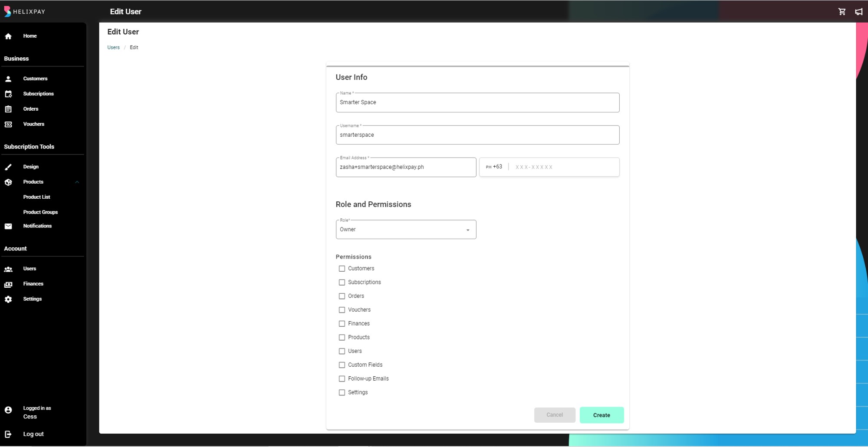This screenshot has height=447, width=868.
Task: Select Product List submenu item
Action: click(x=37, y=197)
